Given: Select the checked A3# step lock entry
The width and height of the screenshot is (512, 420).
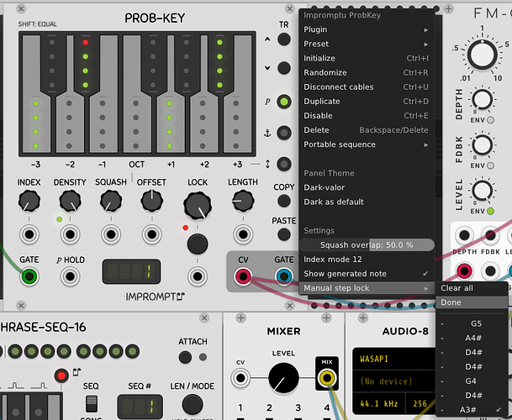Looking at the screenshot, I should coord(472,410).
